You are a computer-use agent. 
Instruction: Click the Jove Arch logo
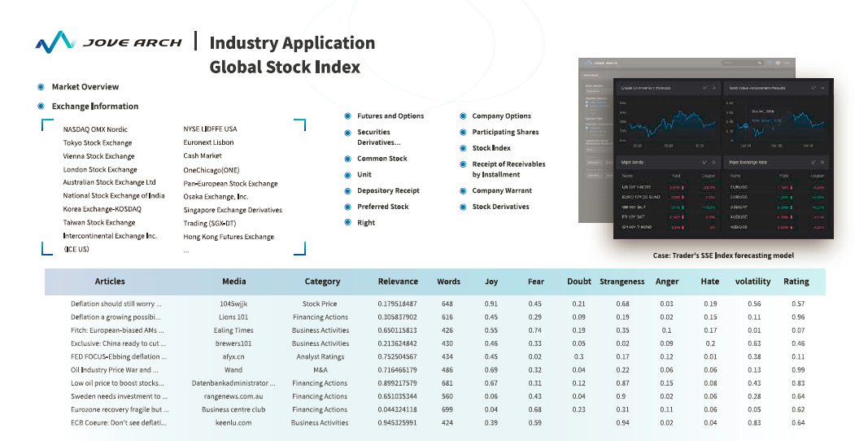(108, 42)
